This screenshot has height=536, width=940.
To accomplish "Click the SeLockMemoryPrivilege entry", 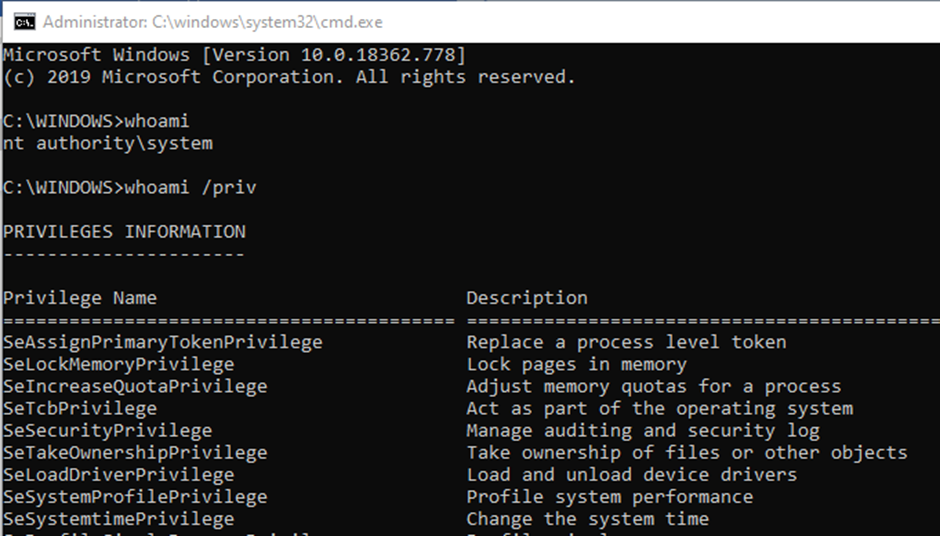I will click(119, 364).
